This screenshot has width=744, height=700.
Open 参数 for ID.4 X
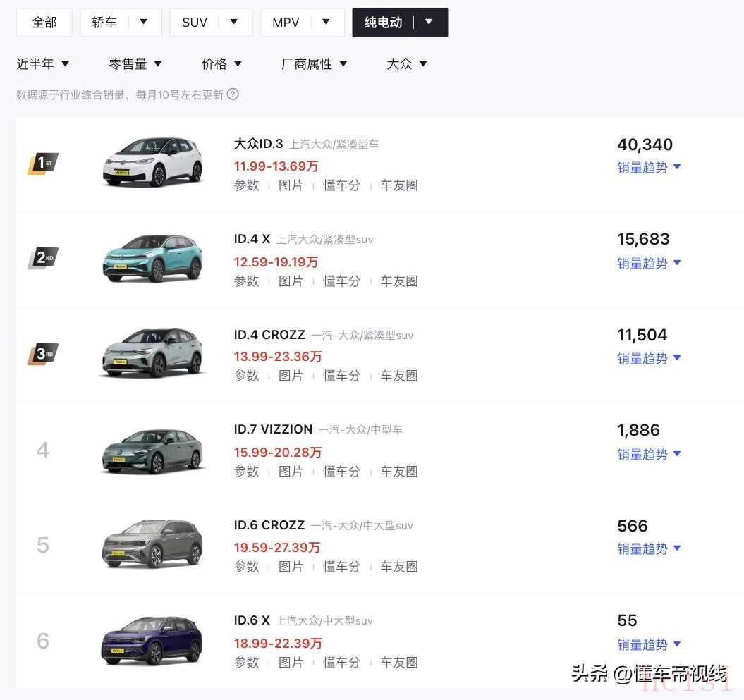(x=246, y=281)
